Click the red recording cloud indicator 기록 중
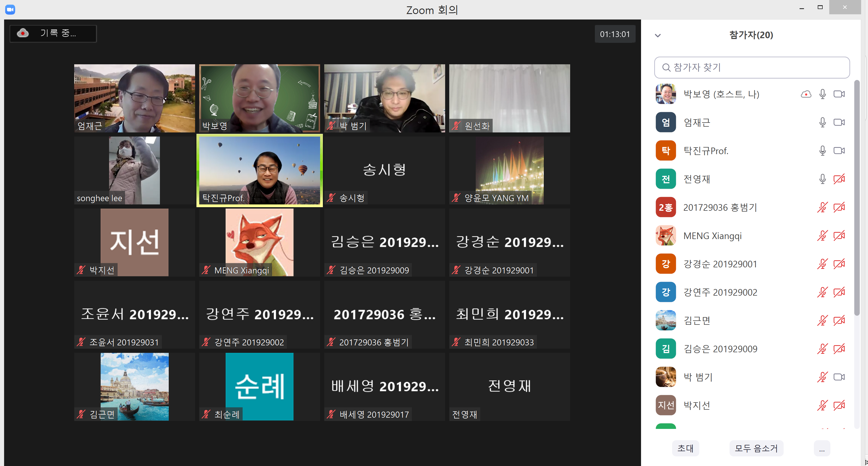The height and width of the screenshot is (466, 868). pos(53,33)
